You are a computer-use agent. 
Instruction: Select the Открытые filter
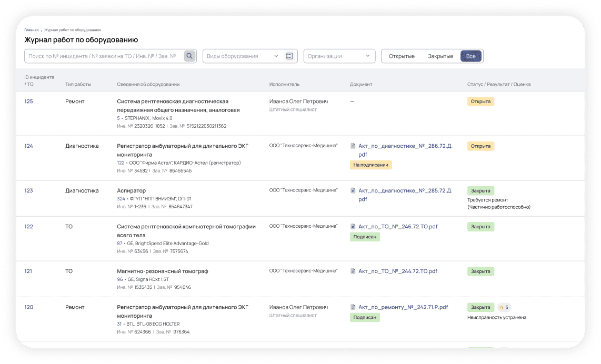[402, 56]
